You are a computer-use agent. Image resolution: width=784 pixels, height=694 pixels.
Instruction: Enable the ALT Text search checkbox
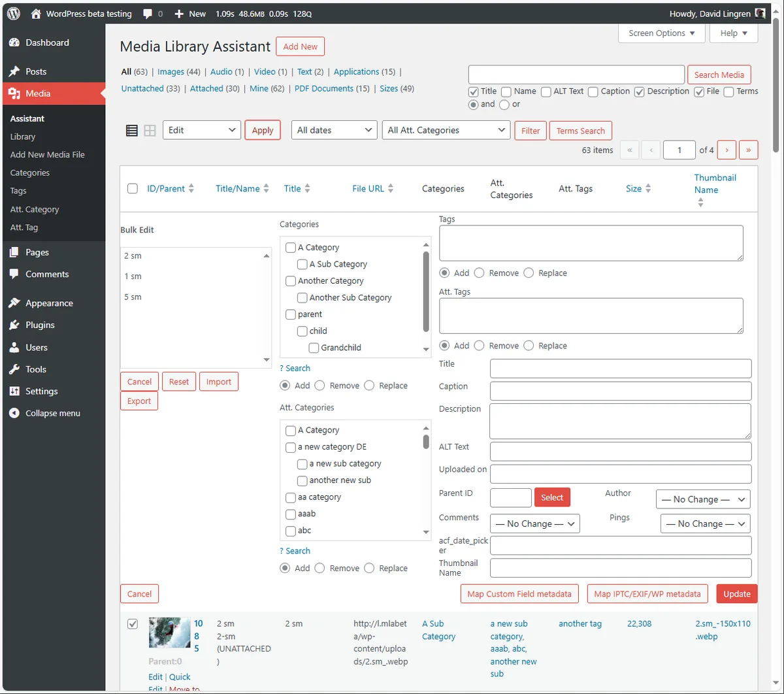coord(546,91)
